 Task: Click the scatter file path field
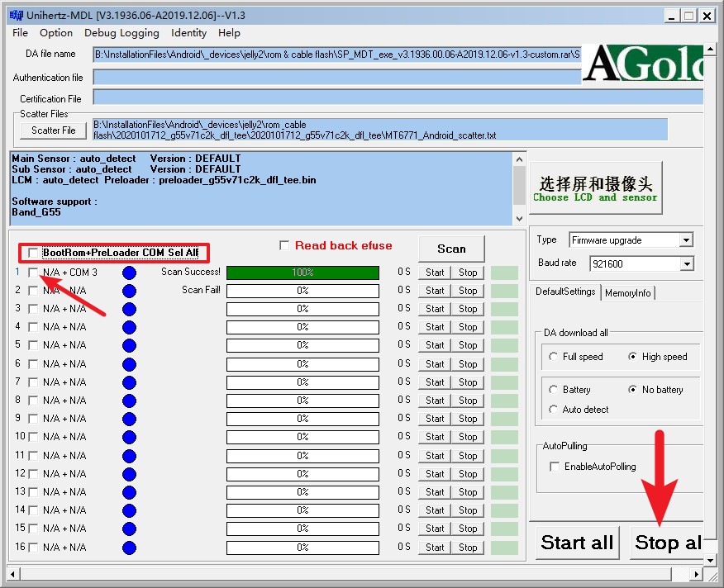click(x=380, y=130)
